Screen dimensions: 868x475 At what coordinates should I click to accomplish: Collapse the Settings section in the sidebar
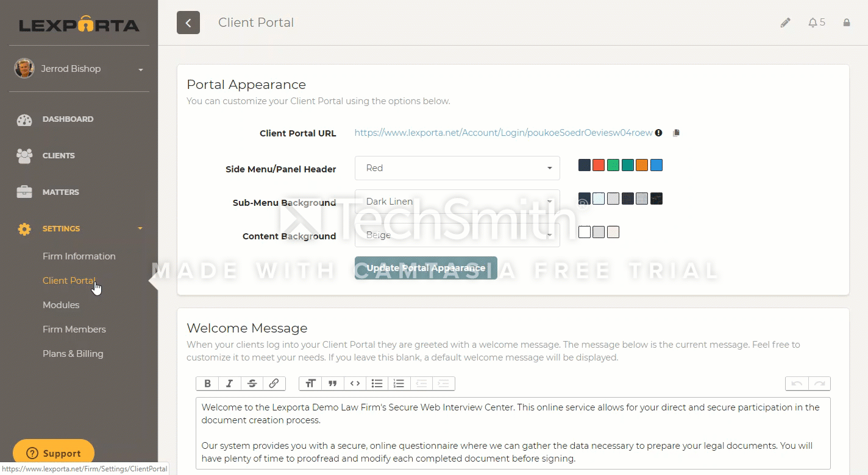(x=61, y=228)
